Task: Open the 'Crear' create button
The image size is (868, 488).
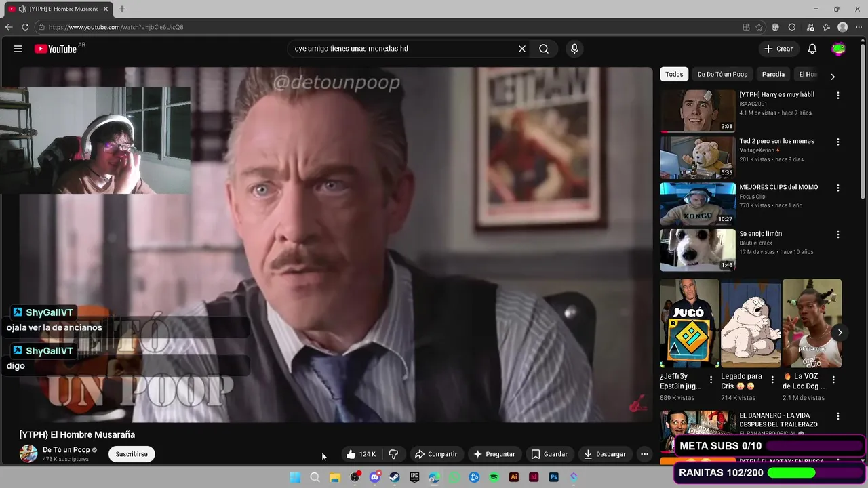Action: click(x=778, y=49)
